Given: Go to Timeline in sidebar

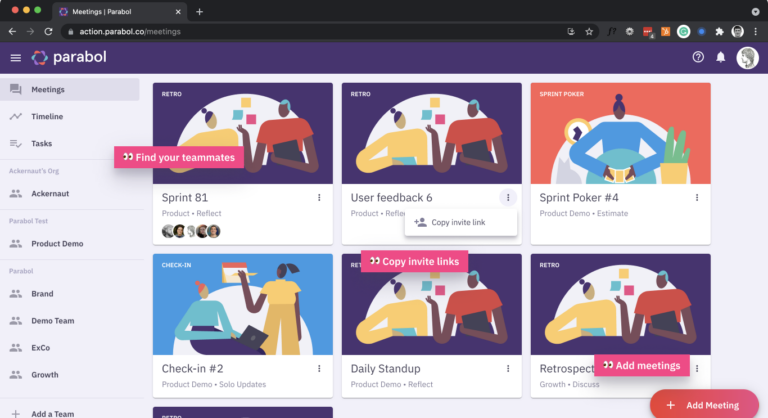Looking at the screenshot, I should tap(47, 116).
